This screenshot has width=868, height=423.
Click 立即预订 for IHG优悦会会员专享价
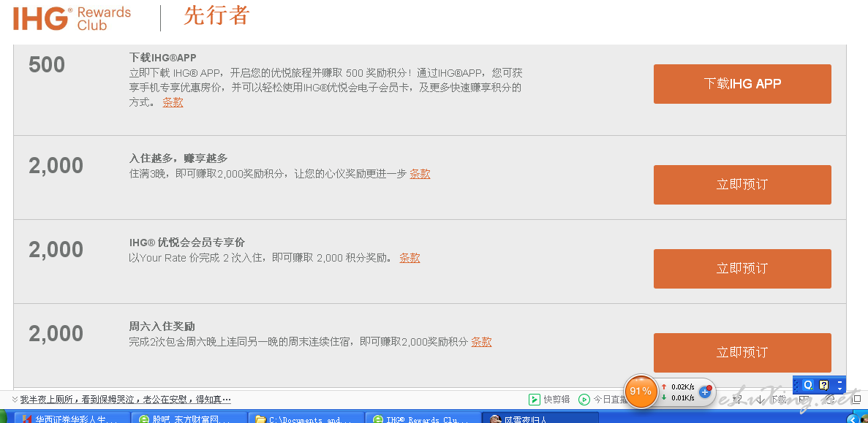tap(742, 269)
